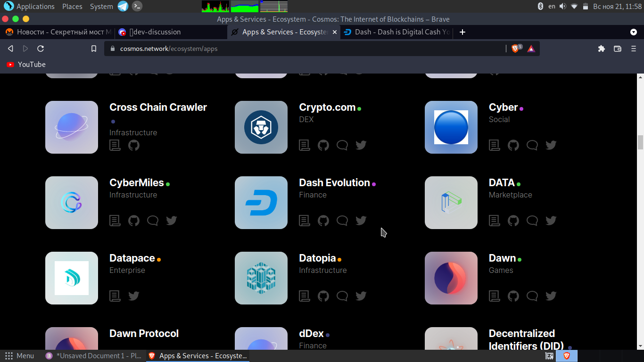Image resolution: width=644 pixels, height=362 pixels.
Task: Open Cross Chain Crawler title link
Action: [x=158, y=107]
